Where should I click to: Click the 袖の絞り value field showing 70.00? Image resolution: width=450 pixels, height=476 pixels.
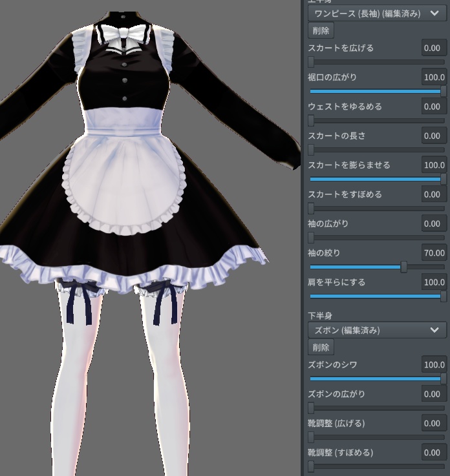point(434,253)
